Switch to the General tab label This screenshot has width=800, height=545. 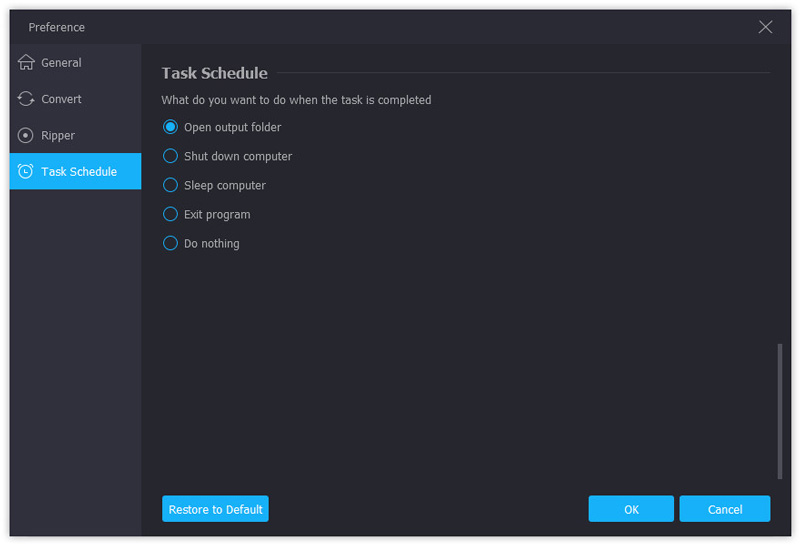point(61,63)
